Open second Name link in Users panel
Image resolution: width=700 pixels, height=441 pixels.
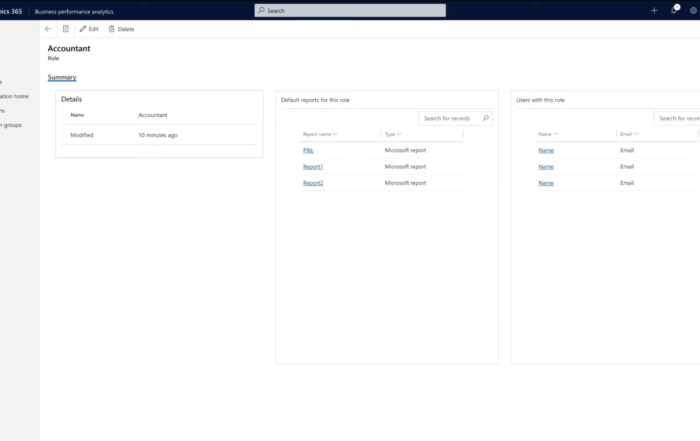click(x=546, y=166)
